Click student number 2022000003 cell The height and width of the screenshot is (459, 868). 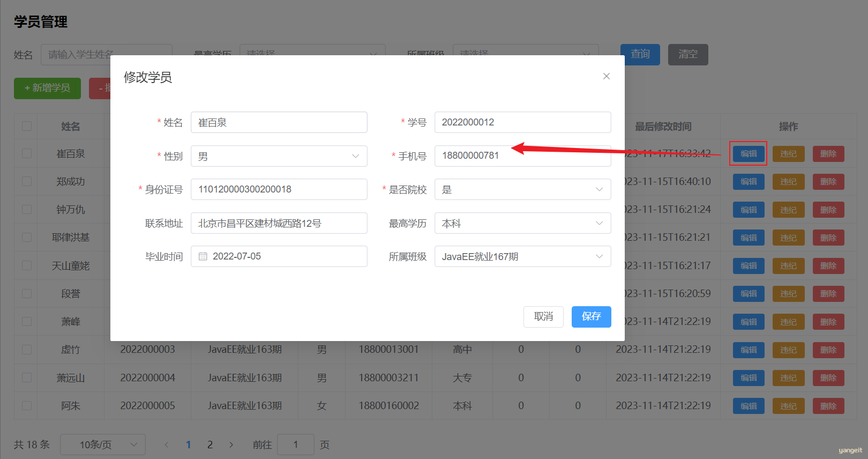tap(148, 349)
